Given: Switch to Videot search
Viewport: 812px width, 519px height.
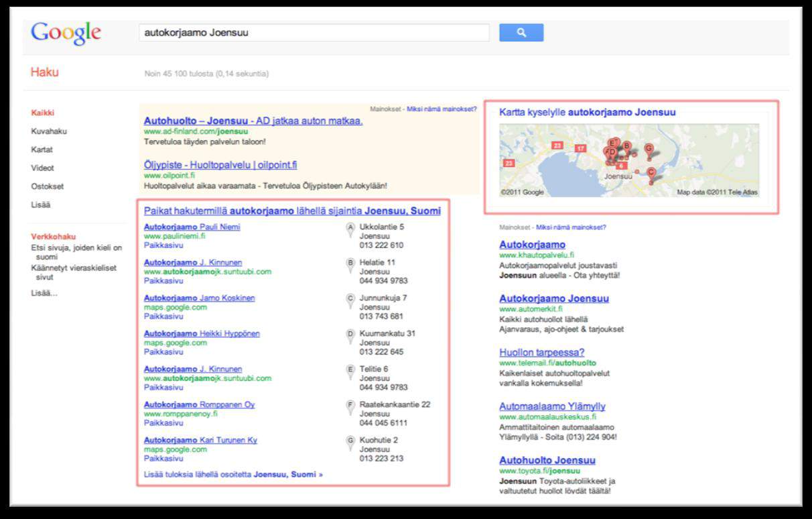Looking at the screenshot, I should pyautogui.click(x=42, y=168).
